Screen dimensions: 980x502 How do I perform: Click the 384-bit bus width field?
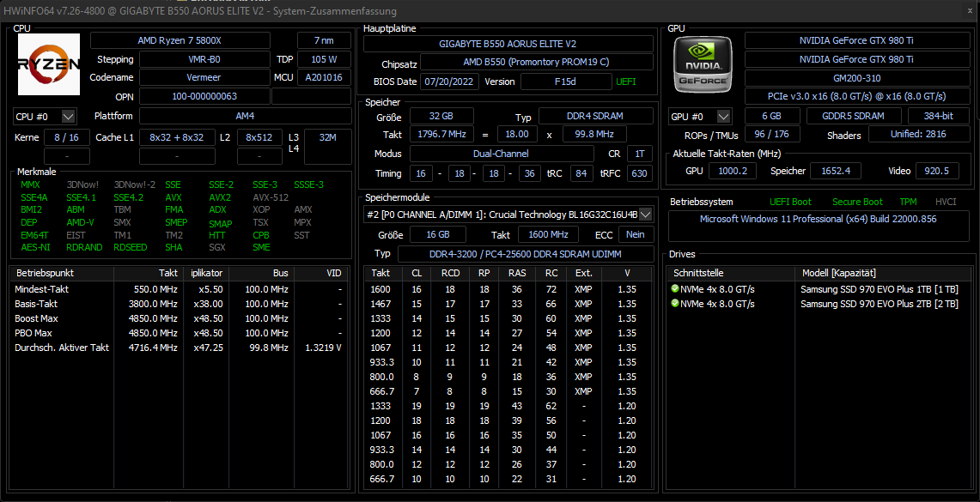[939, 116]
